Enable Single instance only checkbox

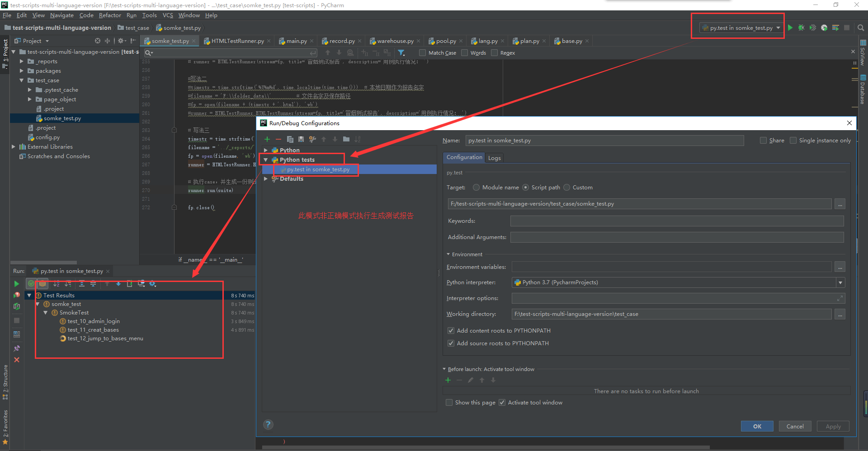pyautogui.click(x=793, y=141)
